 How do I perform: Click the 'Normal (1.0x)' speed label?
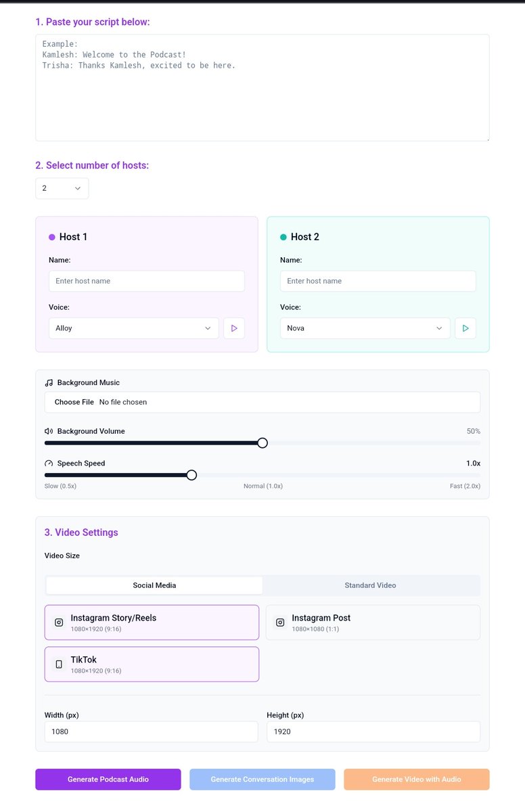point(263,487)
